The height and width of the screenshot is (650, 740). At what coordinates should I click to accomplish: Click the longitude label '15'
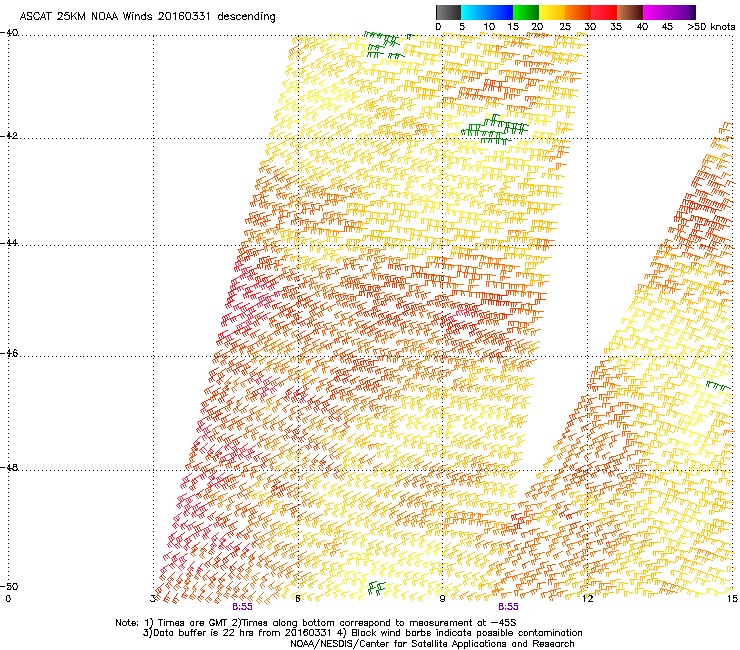732,599
